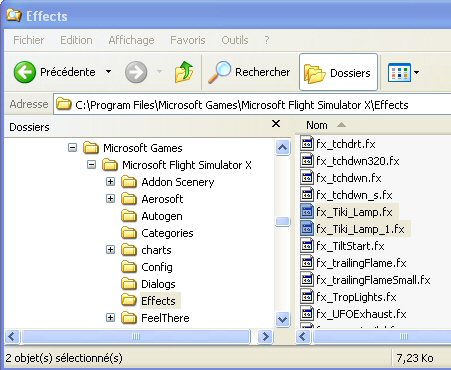This screenshot has height=370, width=451.
Task: Click the fx_UFOExhaust.fx file icon
Action: click(x=307, y=314)
